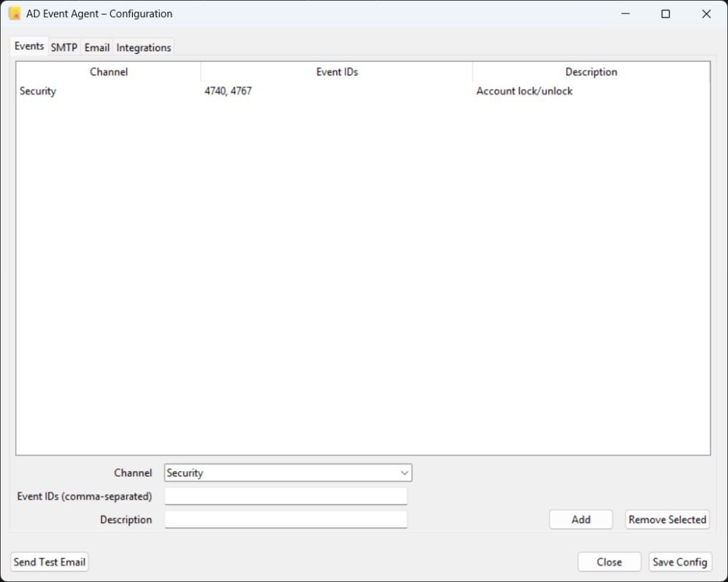728x582 pixels.
Task: Minimize the configuration window
Action: (x=626, y=14)
